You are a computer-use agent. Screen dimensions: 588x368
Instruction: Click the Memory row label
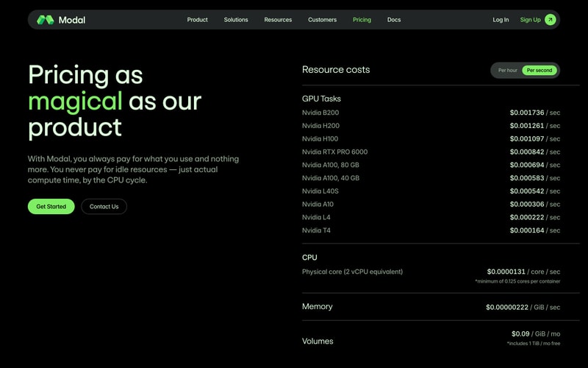(x=318, y=307)
